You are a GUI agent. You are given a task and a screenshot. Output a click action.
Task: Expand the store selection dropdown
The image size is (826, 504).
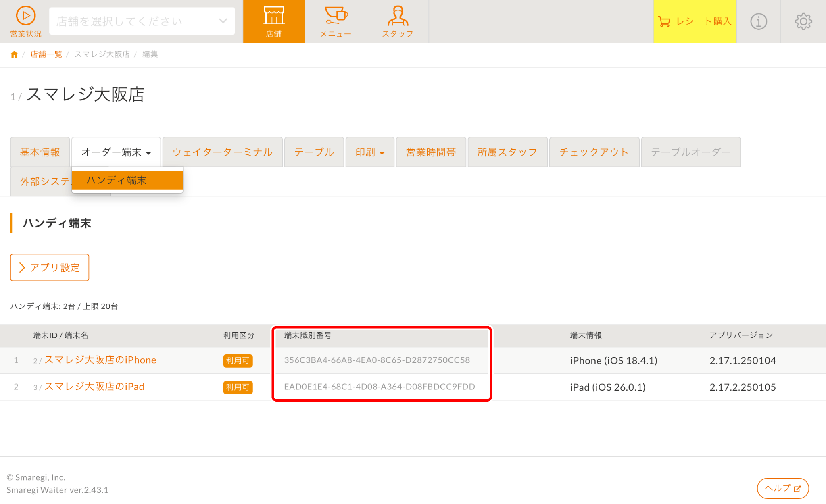[x=142, y=21]
